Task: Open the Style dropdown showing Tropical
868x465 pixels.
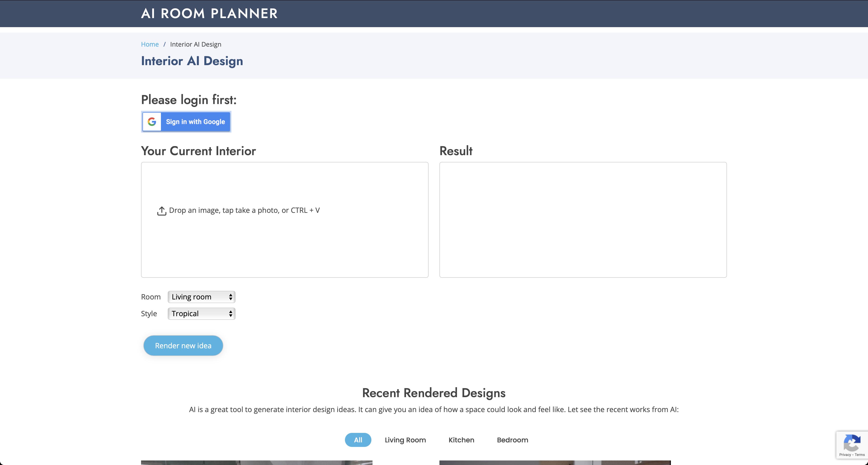Action: pos(201,314)
